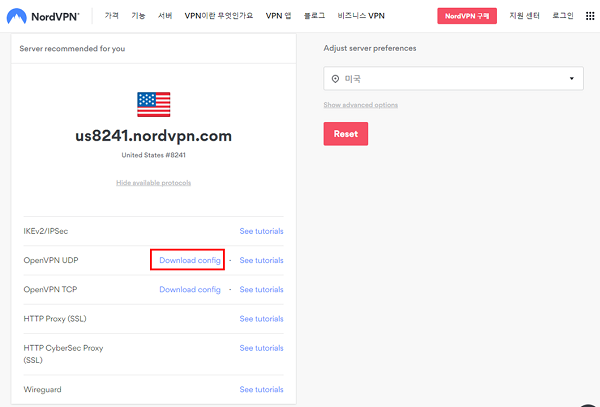
Task: Click the Wireguard protocol label
Action: click(x=42, y=389)
